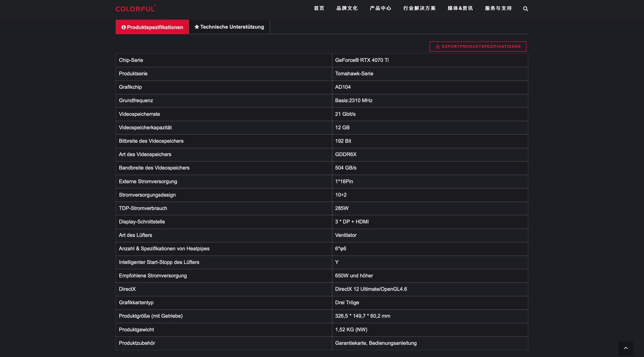Click the search magnifier icon
Image resolution: width=644 pixels, height=357 pixels.
pyautogui.click(x=525, y=9)
